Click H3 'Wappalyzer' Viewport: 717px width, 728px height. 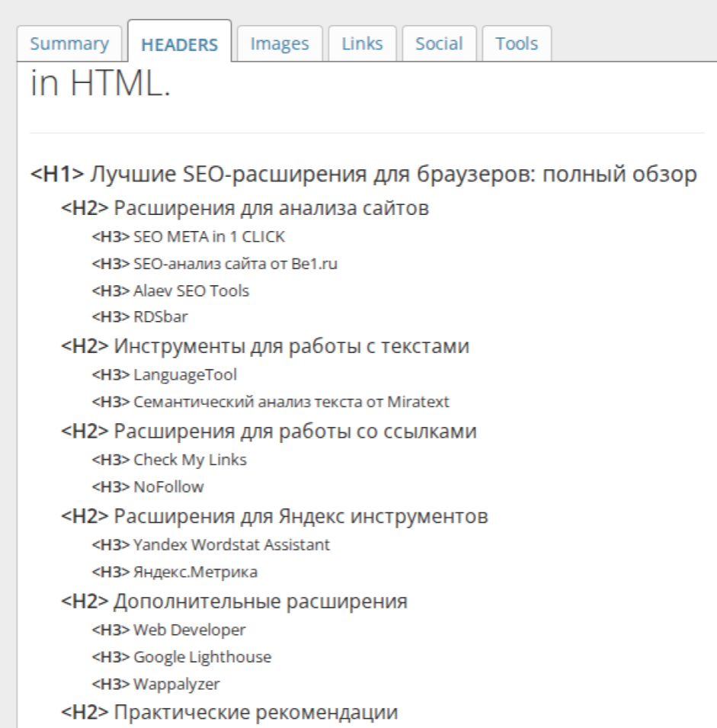155,684
